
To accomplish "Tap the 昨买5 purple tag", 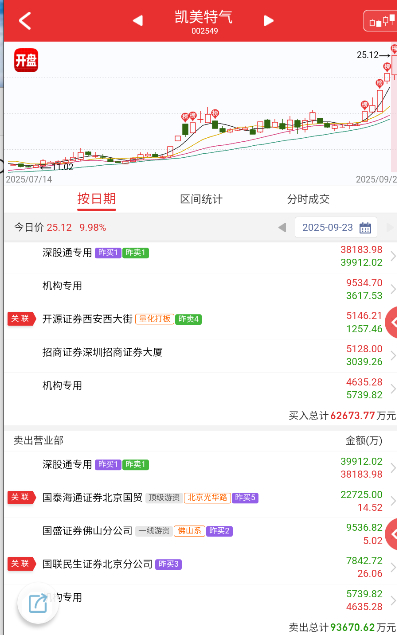I will [x=245, y=498].
